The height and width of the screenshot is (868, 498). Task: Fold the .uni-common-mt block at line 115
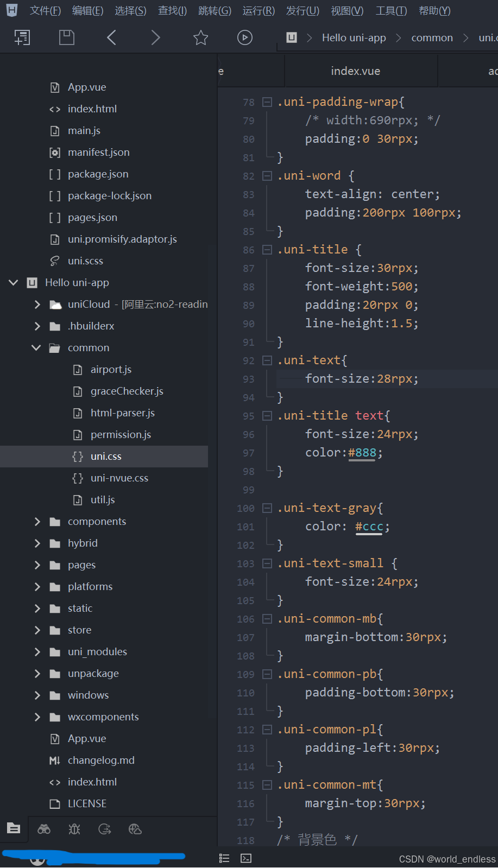267,785
